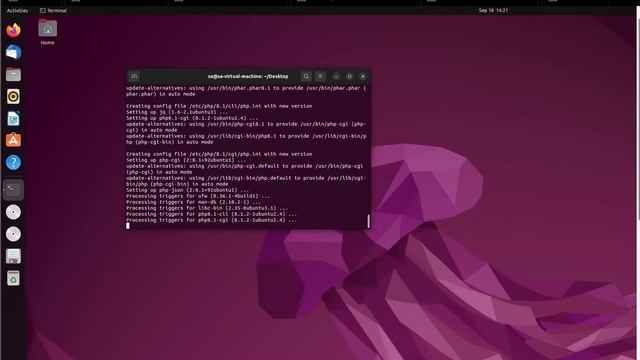640x360 pixels.
Task: Click line 'Setting up php-cgi (2:8.1+92ubuntu1)'
Action: (186, 160)
